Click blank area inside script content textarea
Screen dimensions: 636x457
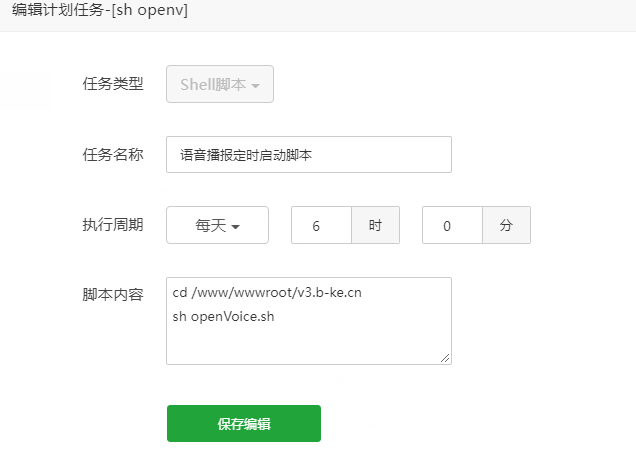point(308,345)
